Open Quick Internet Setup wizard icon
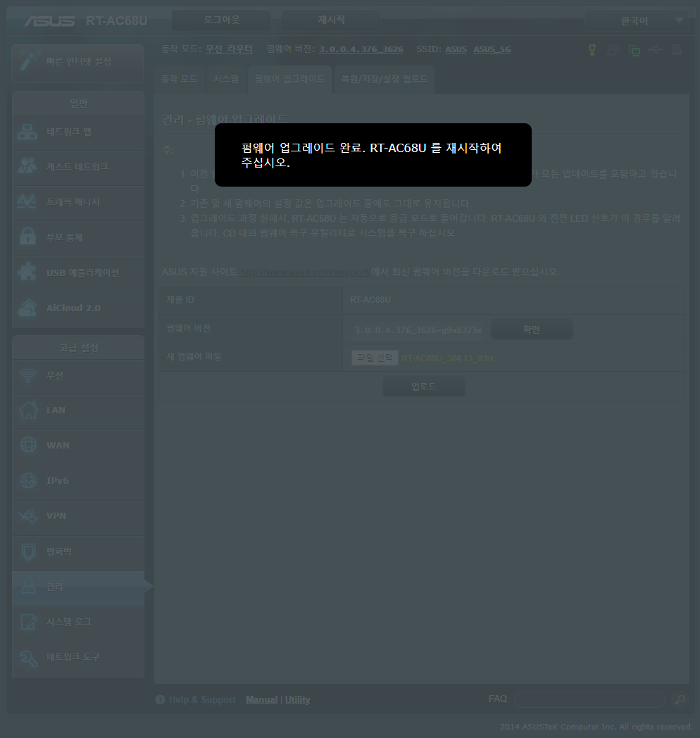700x738 pixels. point(29,61)
